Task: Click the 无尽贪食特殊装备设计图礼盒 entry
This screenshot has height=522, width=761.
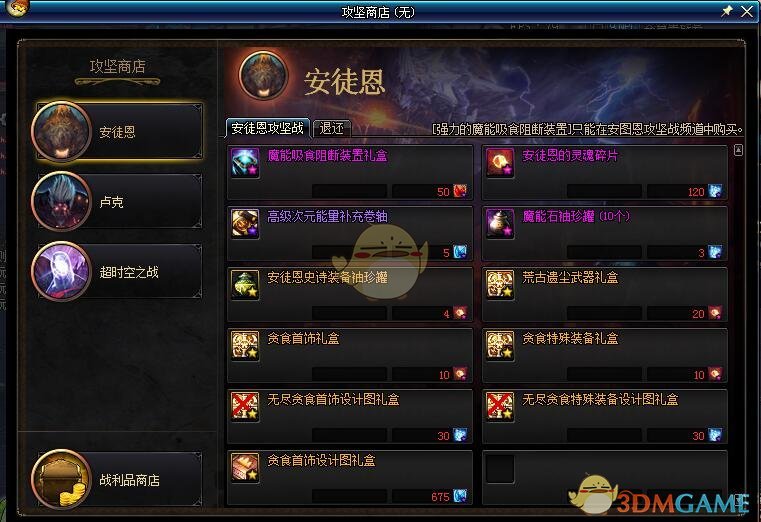Action: [605, 416]
